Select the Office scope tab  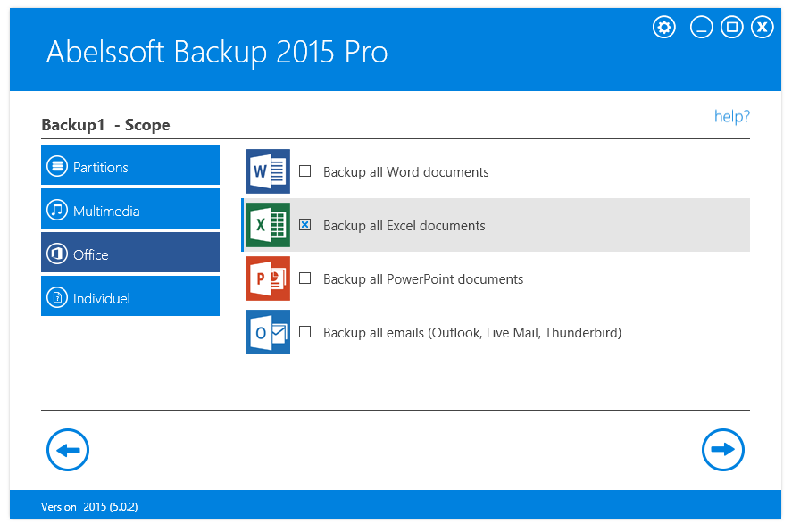point(130,254)
